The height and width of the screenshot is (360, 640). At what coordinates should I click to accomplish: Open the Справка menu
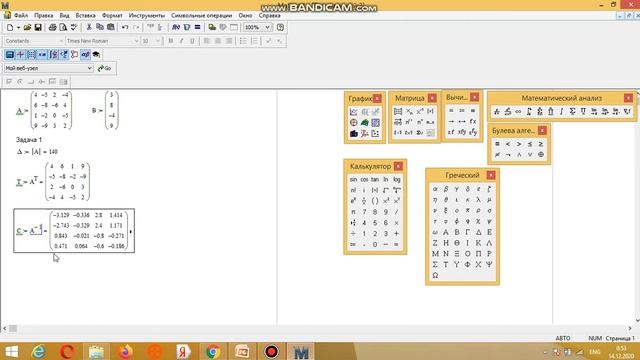[269, 16]
